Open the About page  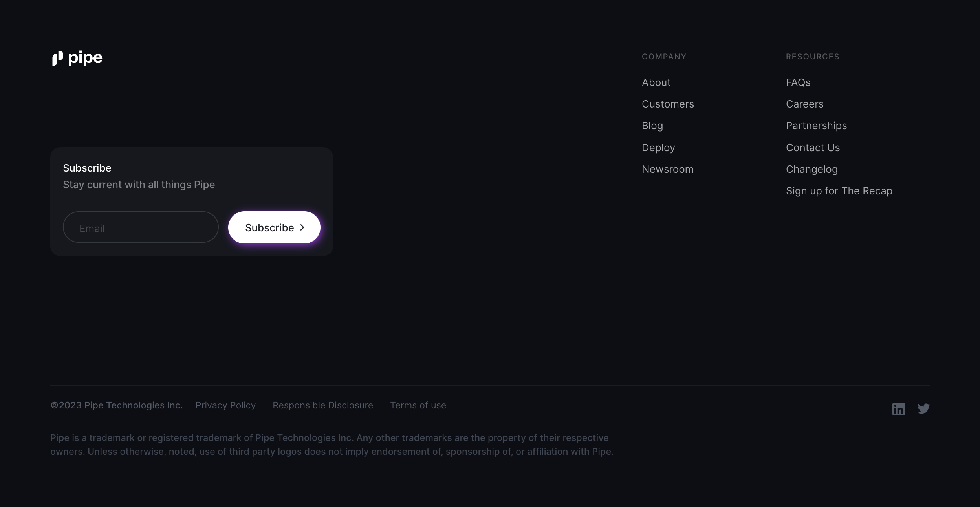tap(656, 82)
